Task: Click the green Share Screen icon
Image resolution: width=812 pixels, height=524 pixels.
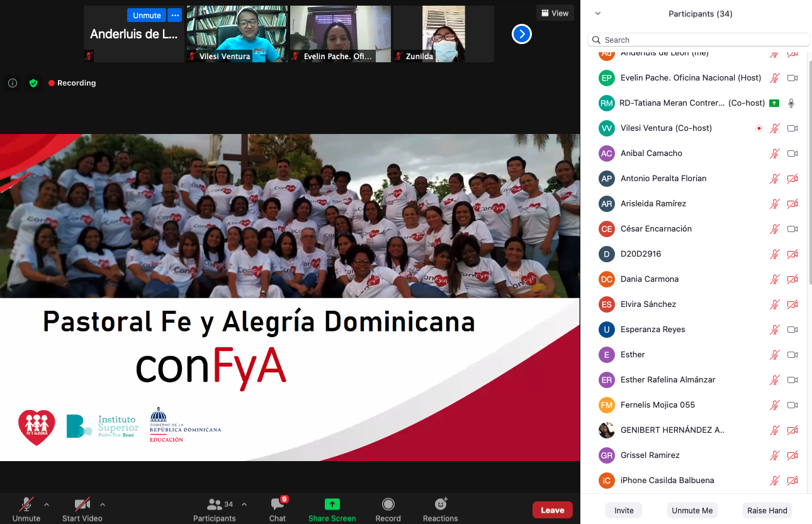Action: [x=332, y=504]
